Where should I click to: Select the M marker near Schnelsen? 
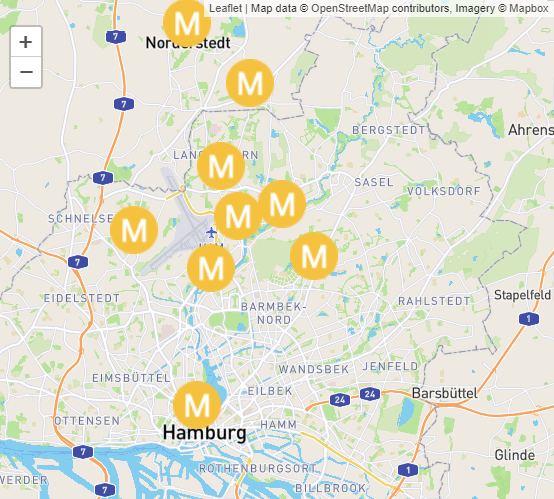click(x=134, y=230)
